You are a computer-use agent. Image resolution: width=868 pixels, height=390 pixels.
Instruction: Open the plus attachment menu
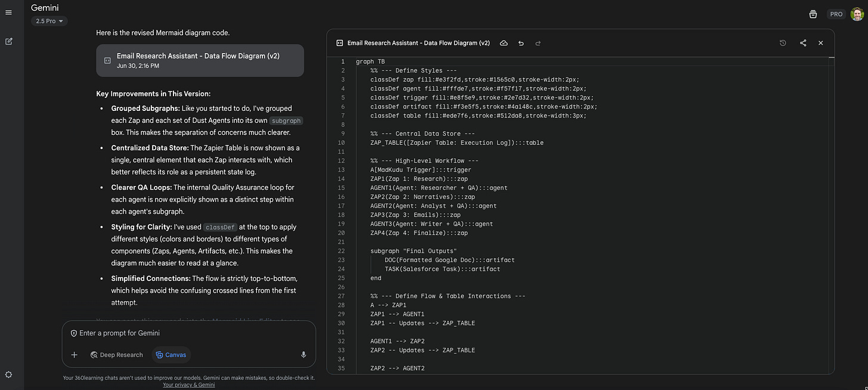pyautogui.click(x=75, y=355)
